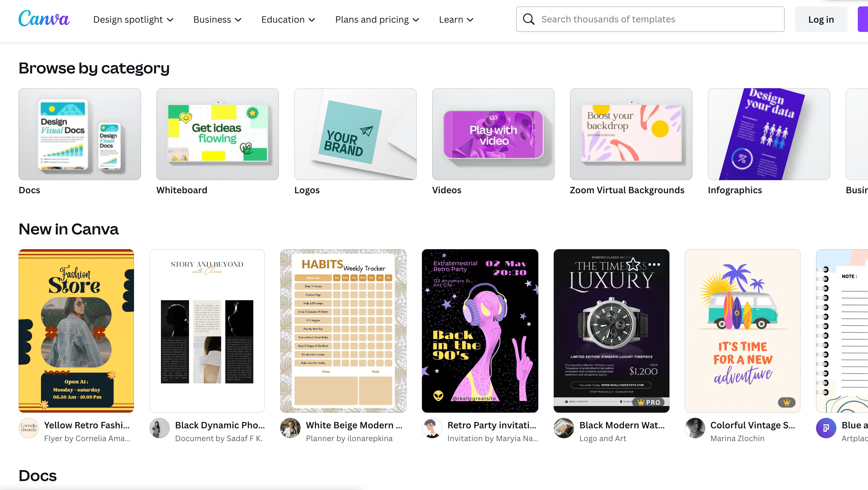Image resolution: width=868 pixels, height=490 pixels.
Task: Click the Canva logo
Action: (44, 18)
